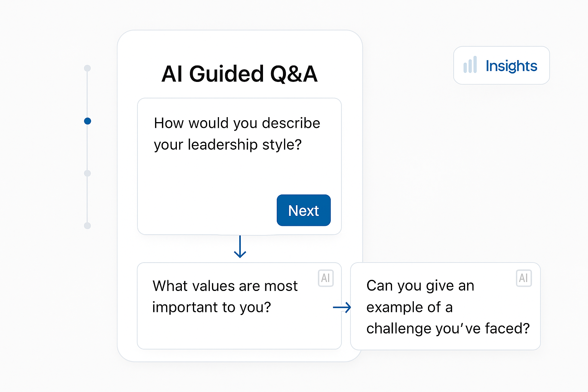The width and height of the screenshot is (588, 392).
Task: Select the active blue step dot
Action: click(x=87, y=121)
